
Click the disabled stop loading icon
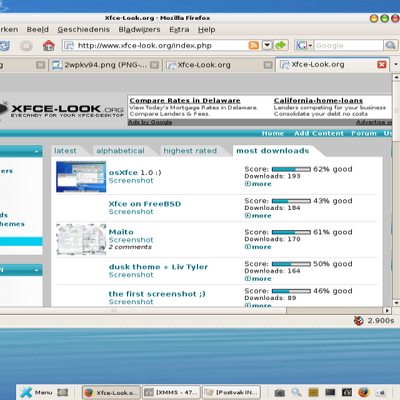point(26,45)
